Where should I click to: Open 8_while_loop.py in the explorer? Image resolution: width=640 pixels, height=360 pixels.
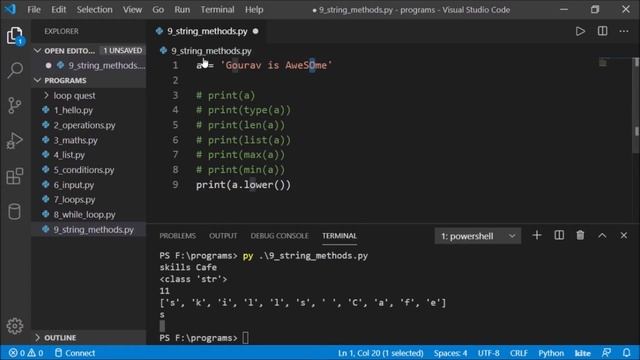point(84,215)
